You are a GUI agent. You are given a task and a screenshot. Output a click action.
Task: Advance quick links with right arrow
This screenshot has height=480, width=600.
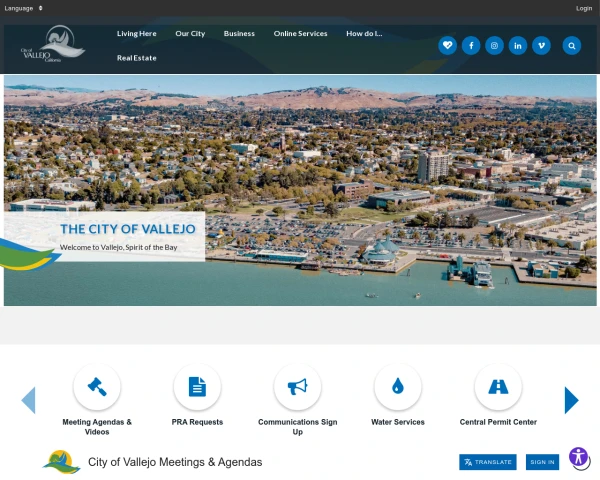[x=572, y=400]
